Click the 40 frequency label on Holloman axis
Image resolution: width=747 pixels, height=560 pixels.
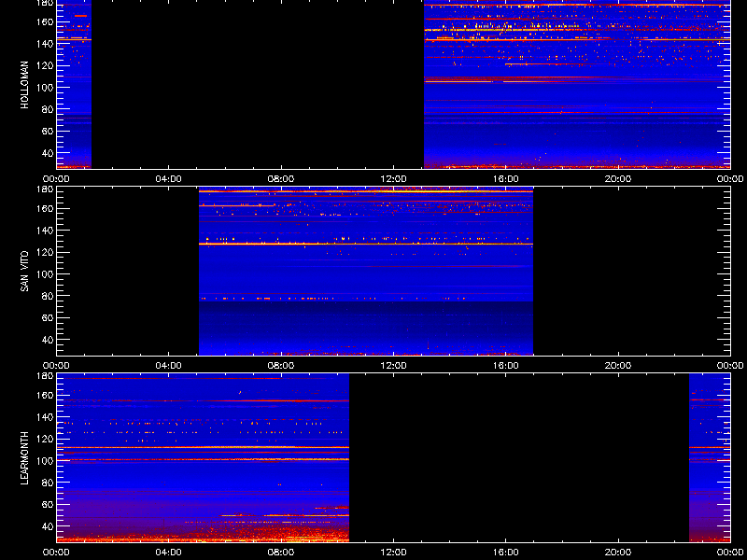[47, 153]
